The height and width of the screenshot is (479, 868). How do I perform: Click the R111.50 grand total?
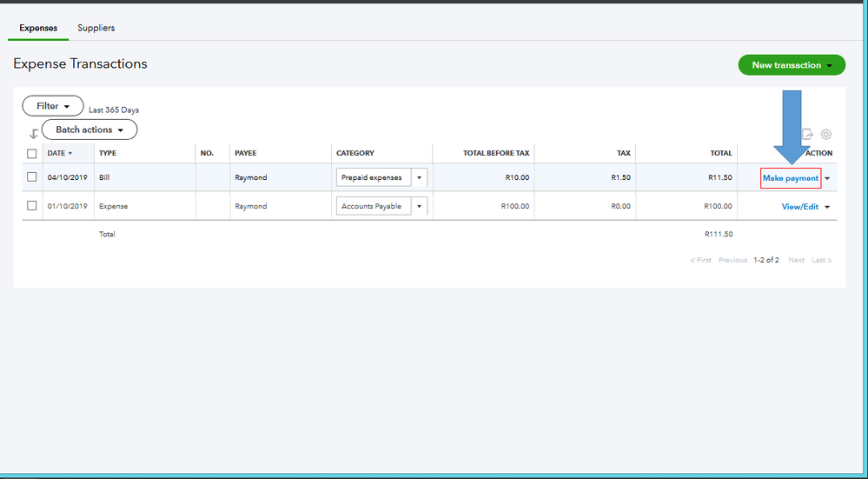pos(718,234)
